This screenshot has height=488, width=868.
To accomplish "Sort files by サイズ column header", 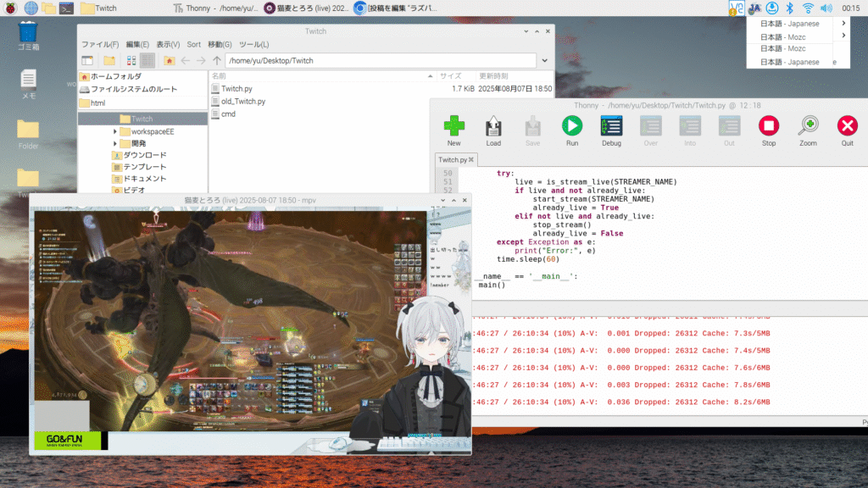I will (455, 75).
